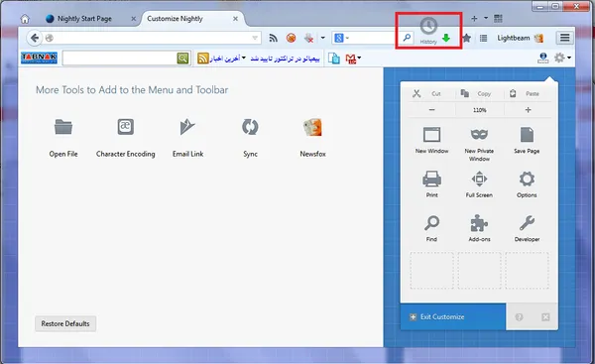Select the Open File tool
The height and width of the screenshot is (364, 595).
click(x=63, y=138)
